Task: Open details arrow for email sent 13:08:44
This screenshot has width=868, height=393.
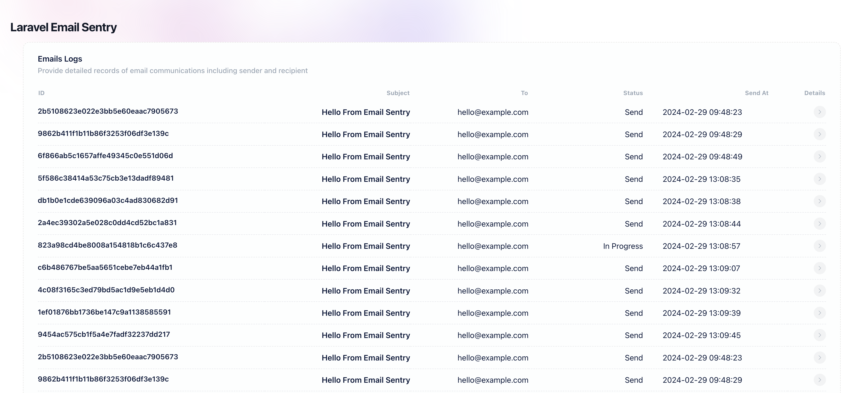Action: pyautogui.click(x=819, y=223)
